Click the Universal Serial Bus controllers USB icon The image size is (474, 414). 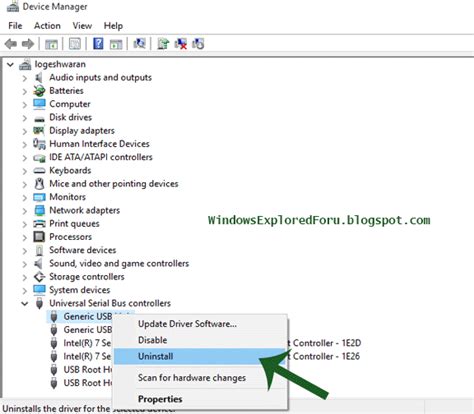39,303
